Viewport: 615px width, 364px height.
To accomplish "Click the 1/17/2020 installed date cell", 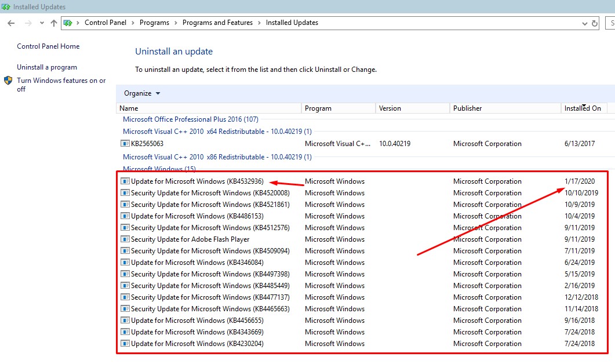I will [x=579, y=181].
